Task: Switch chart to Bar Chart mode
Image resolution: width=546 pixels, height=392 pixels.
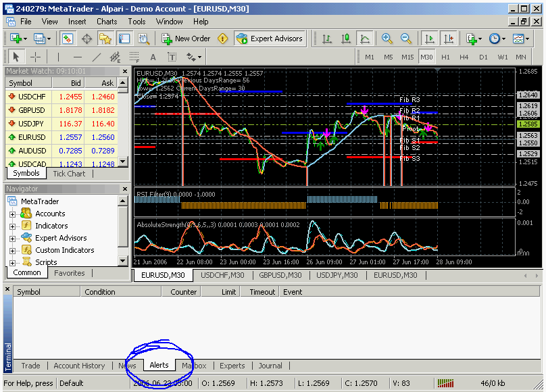Action: click(x=326, y=39)
